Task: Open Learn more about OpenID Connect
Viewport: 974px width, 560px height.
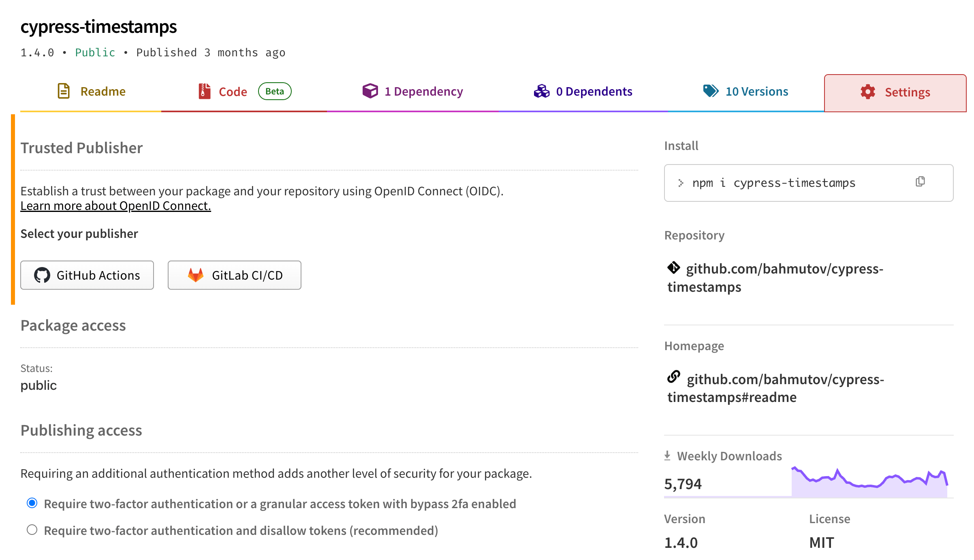Action: tap(115, 205)
